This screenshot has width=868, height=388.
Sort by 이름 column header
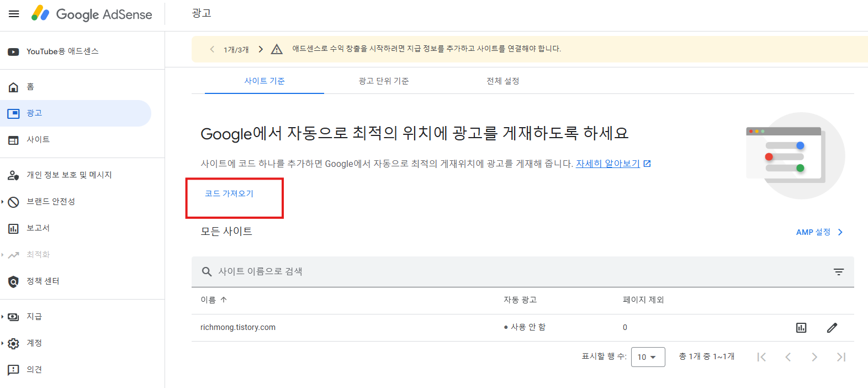[x=208, y=300]
